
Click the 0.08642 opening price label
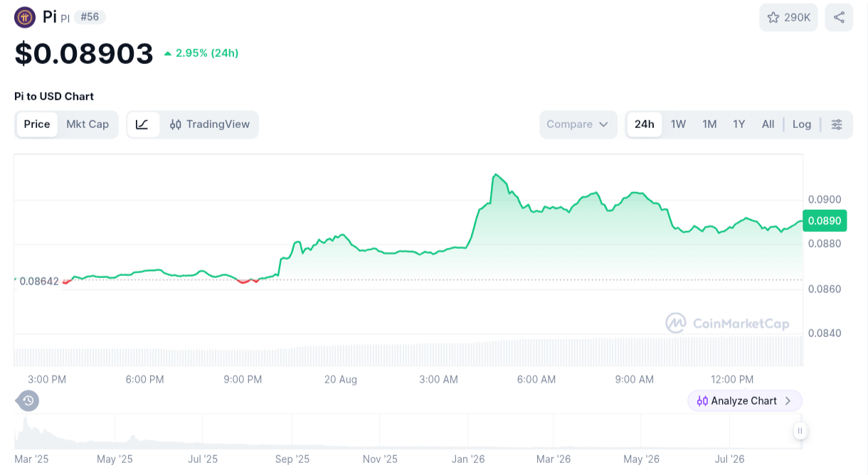(39, 281)
